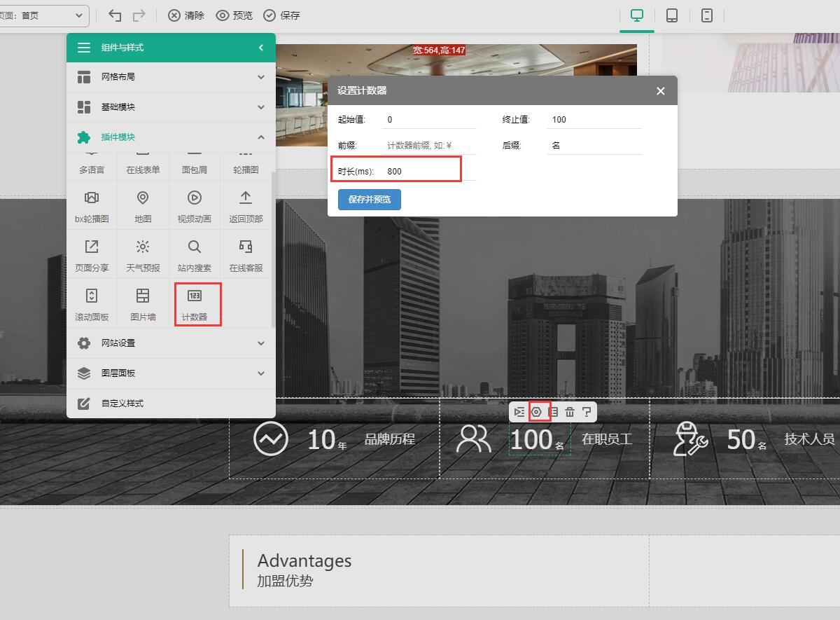Switch to tablet preview mode

(x=672, y=15)
